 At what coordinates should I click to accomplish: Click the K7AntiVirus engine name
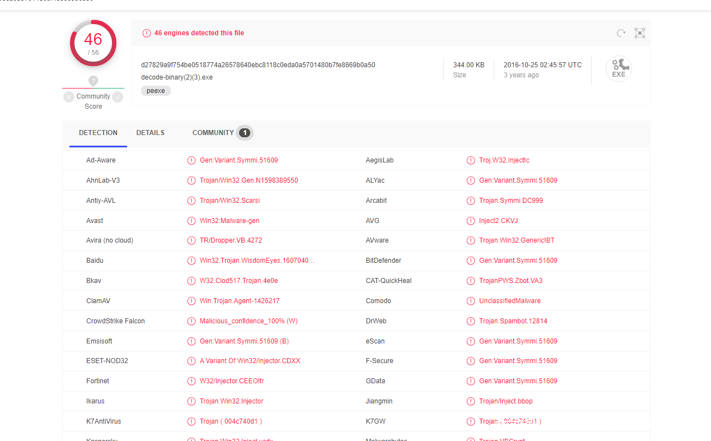tap(103, 422)
